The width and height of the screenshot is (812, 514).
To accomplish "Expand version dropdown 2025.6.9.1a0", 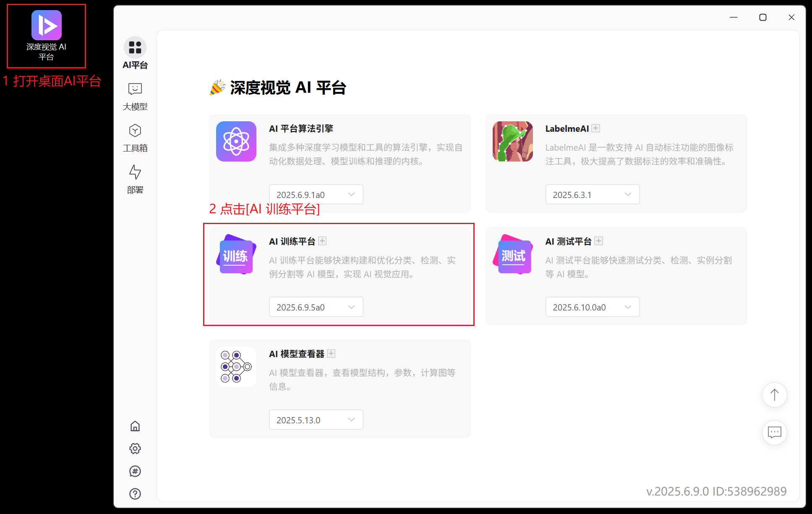I will (316, 195).
